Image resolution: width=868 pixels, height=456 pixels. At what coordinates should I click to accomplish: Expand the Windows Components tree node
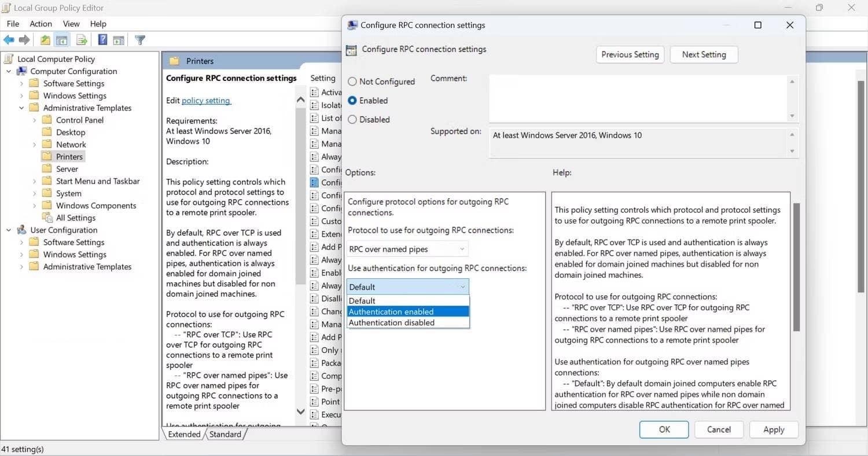point(34,205)
